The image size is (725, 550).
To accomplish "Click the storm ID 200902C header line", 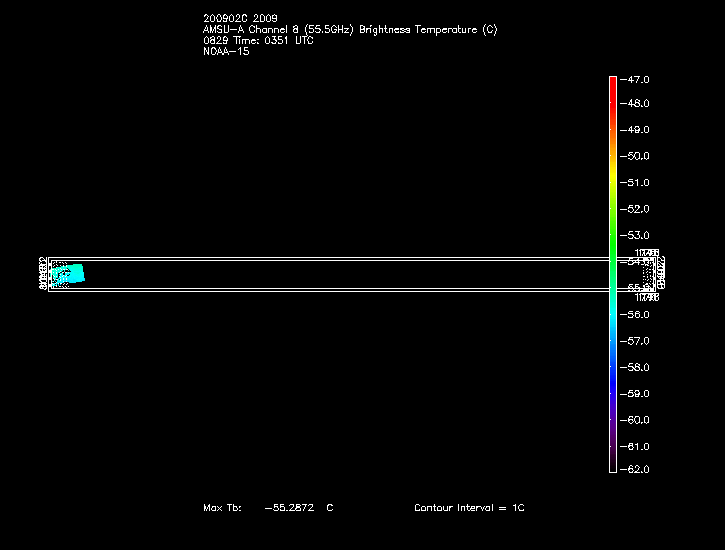I will point(240,19).
